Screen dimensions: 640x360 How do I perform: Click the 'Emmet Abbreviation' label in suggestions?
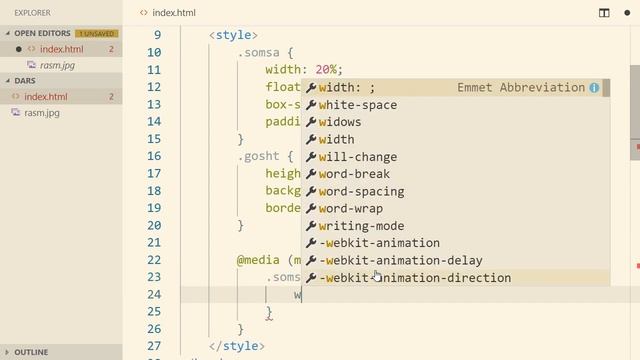(x=521, y=87)
